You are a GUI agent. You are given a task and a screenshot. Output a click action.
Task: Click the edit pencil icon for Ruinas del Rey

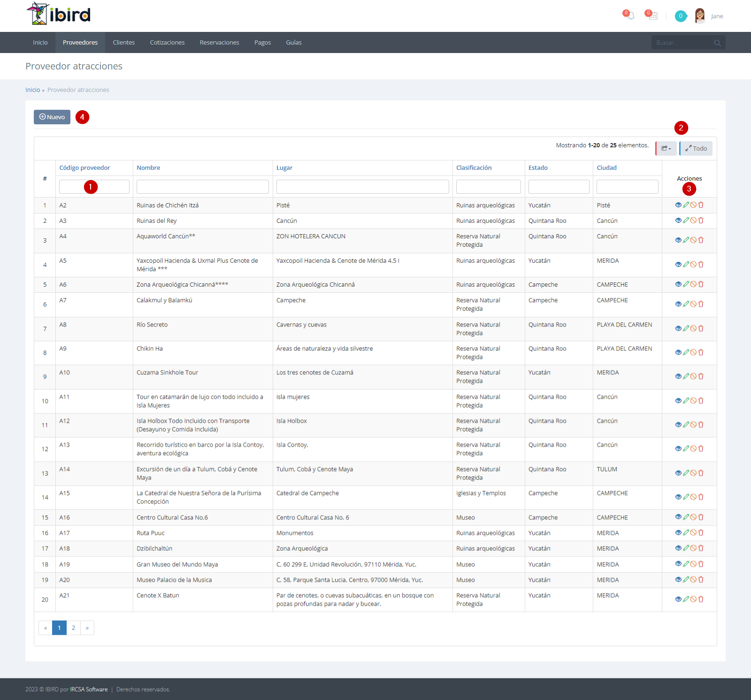click(x=686, y=221)
